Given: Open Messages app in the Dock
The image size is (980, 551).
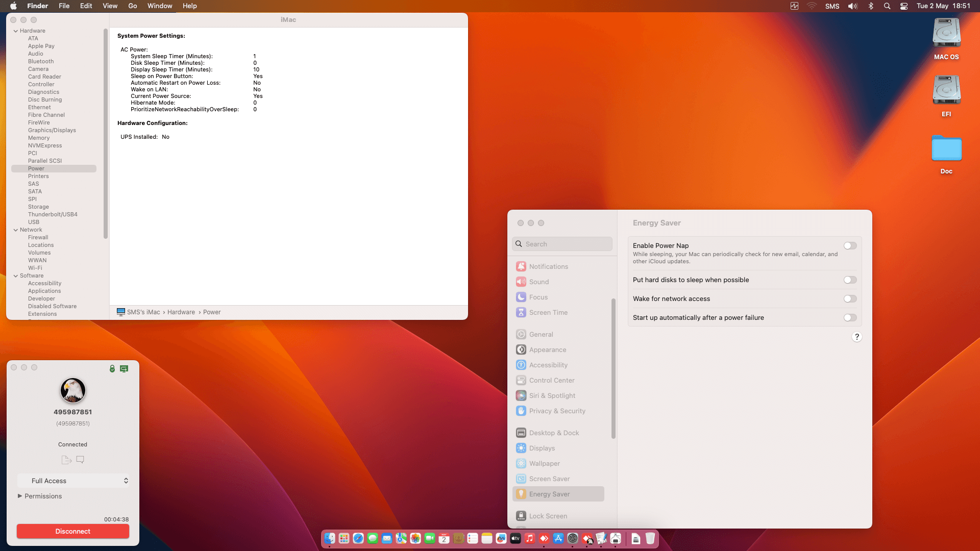Looking at the screenshot, I should [373, 538].
